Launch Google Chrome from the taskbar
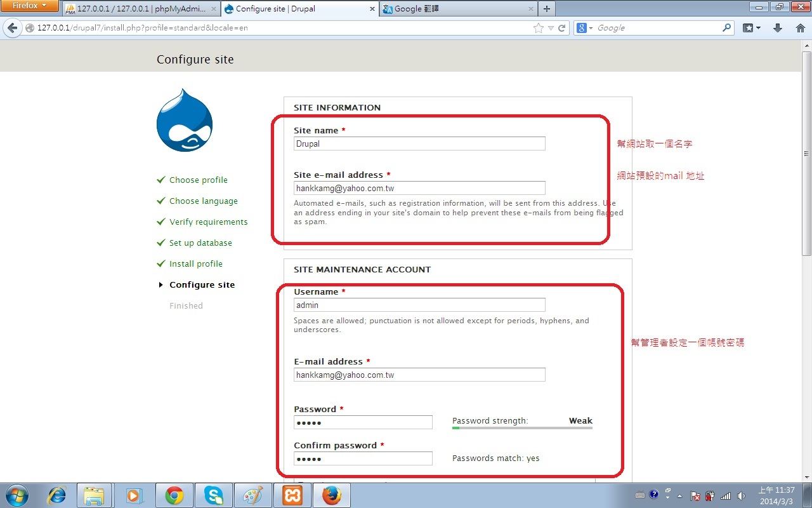 pos(174,495)
